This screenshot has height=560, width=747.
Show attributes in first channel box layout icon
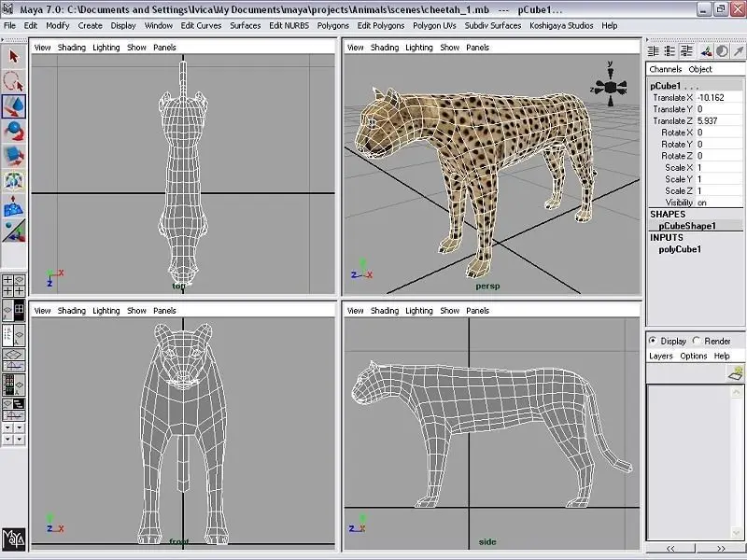[x=653, y=51]
